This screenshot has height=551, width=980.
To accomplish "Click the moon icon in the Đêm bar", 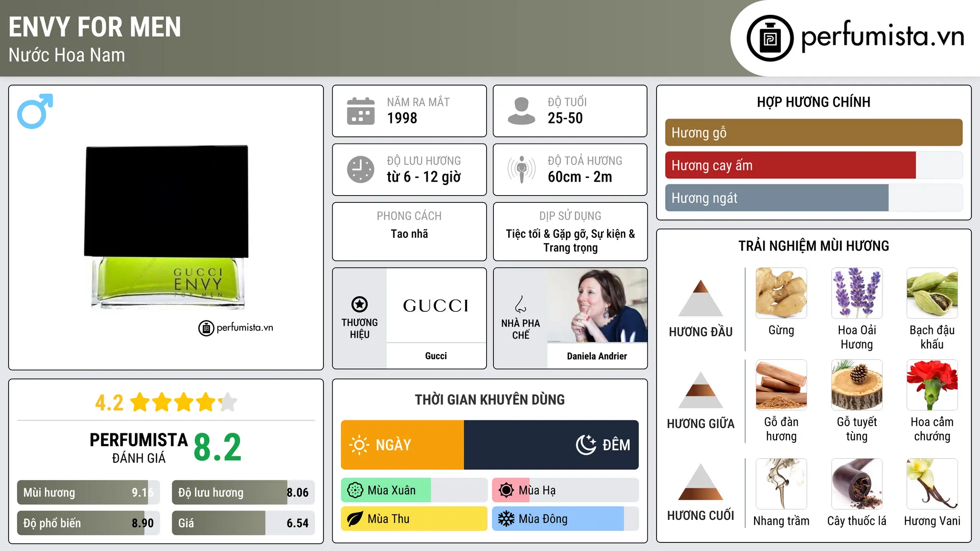I will [x=586, y=445].
